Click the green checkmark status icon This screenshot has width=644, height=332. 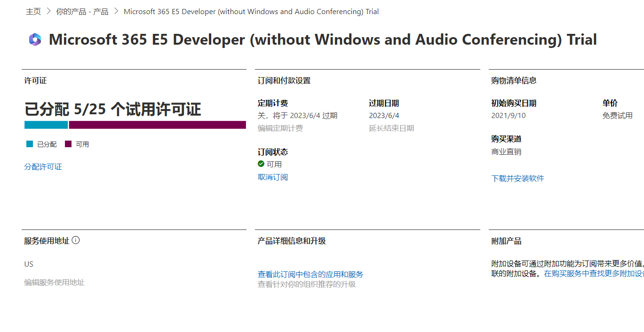click(x=261, y=164)
